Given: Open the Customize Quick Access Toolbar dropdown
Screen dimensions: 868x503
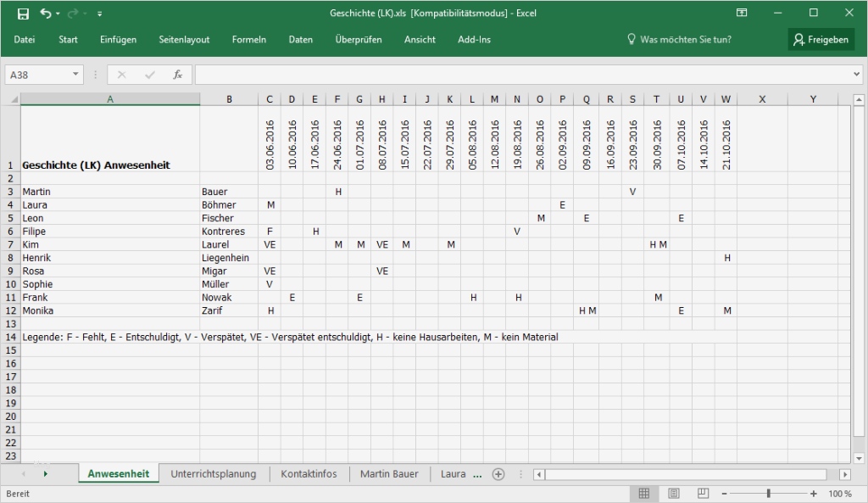Looking at the screenshot, I should click(100, 14).
